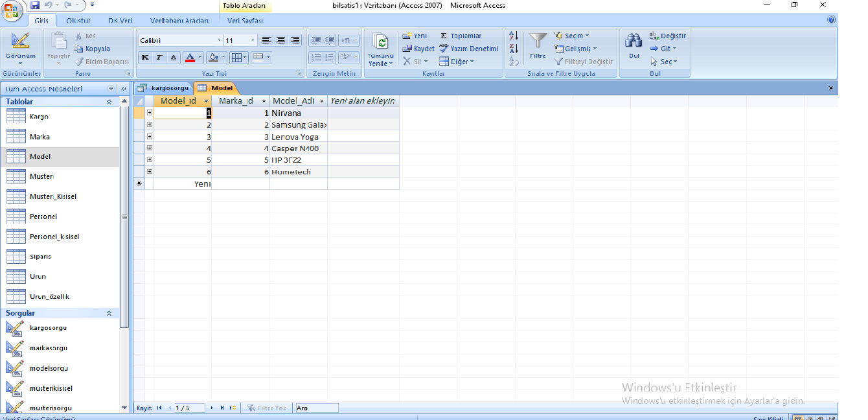Click the Tümünü Yenile refresh icon
This screenshot has height=420, width=868.
point(382,43)
